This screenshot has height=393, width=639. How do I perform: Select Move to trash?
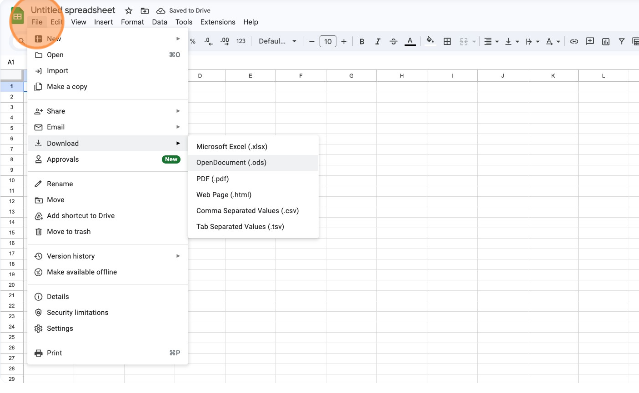(108, 231)
